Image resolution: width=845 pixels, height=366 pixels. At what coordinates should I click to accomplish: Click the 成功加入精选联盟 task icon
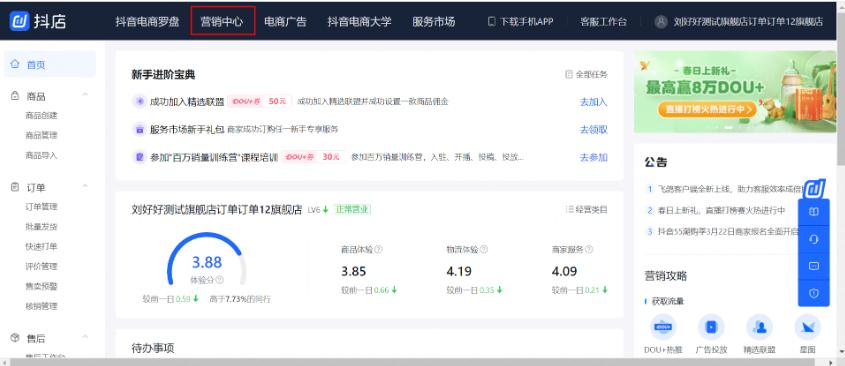[140, 101]
